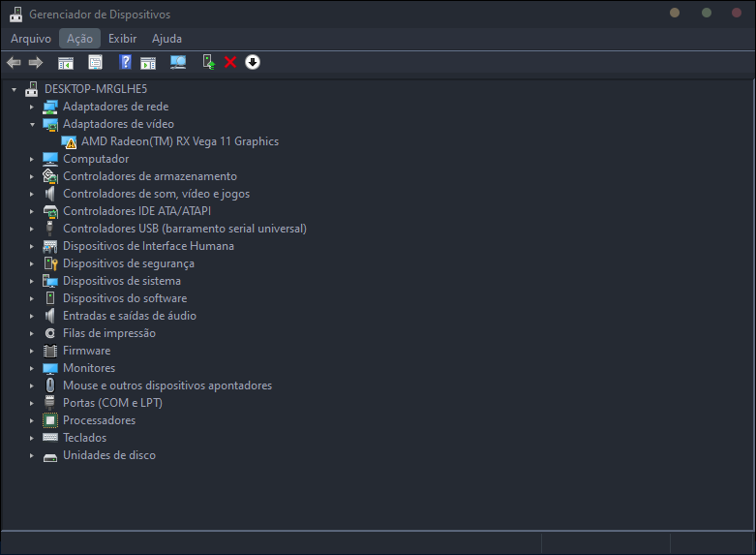756x555 pixels.
Task: Expand the Adaptadores de rede node
Action: (x=32, y=107)
